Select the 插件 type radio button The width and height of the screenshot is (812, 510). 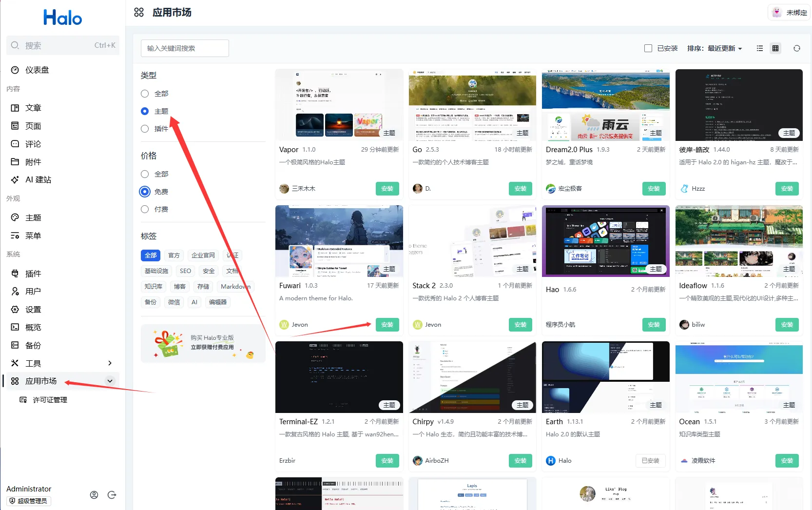[145, 129]
